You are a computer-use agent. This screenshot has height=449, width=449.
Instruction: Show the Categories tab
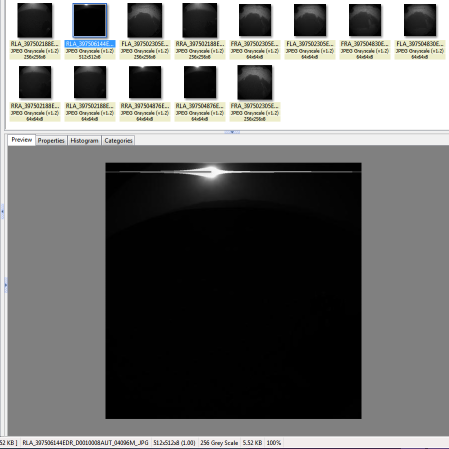point(118,140)
